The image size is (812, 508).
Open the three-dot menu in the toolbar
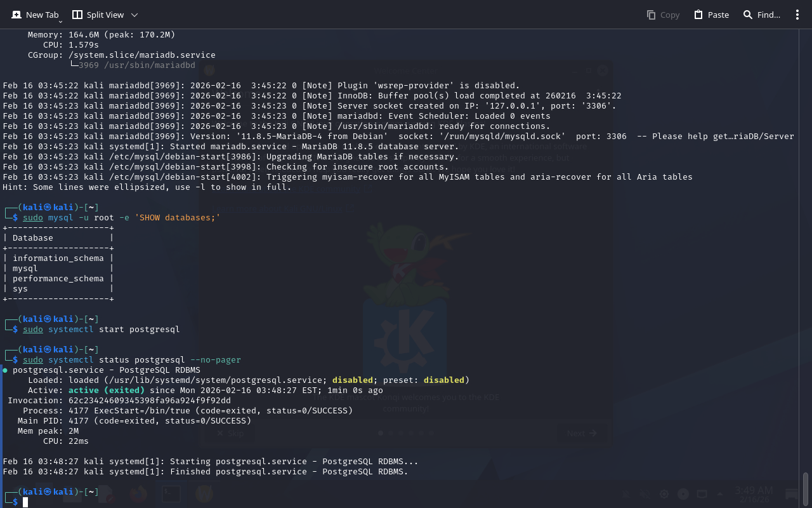(x=797, y=15)
